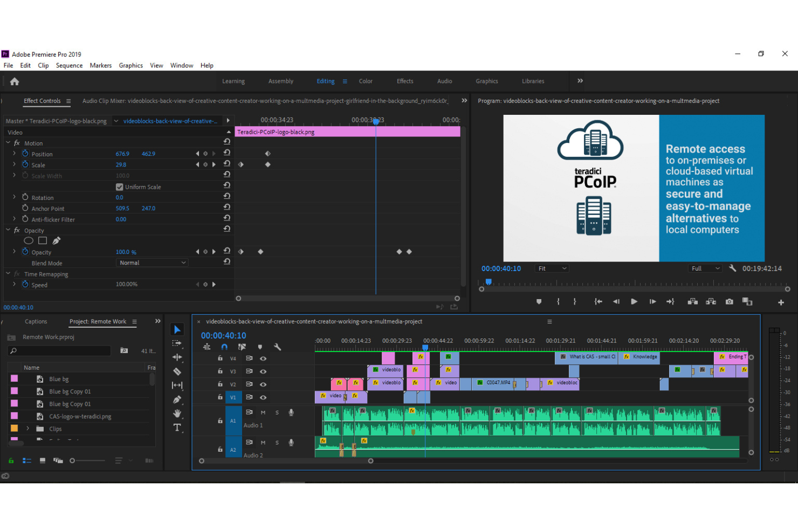Toggle Position animation stopwatch
The width and height of the screenshot is (798, 532).
click(25, 154)
